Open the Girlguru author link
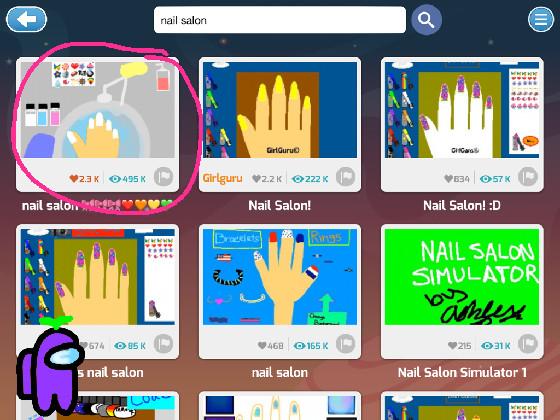 (x=222, y=178)
